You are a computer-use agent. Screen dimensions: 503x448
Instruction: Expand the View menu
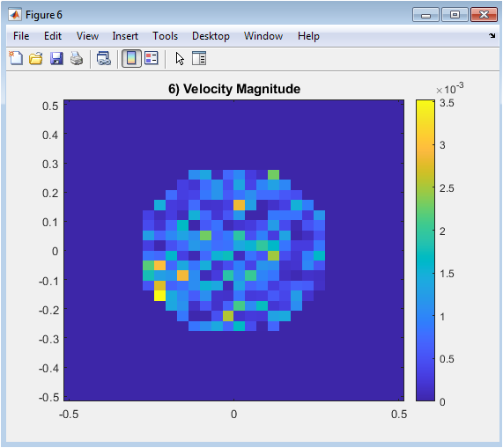(x=87, y=36)
